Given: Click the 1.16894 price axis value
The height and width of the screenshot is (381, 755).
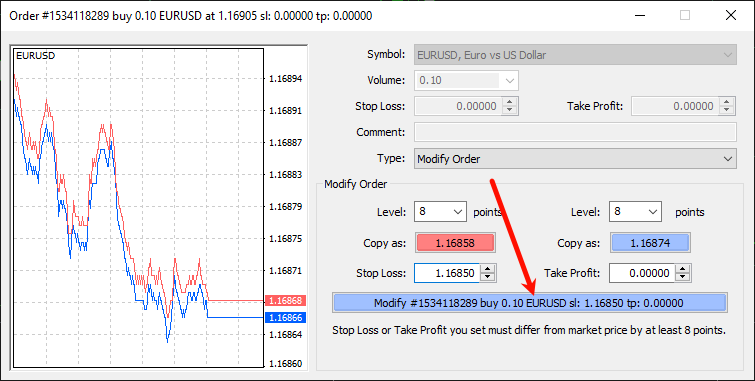Looking at the screenshot, I should (286, 79).
